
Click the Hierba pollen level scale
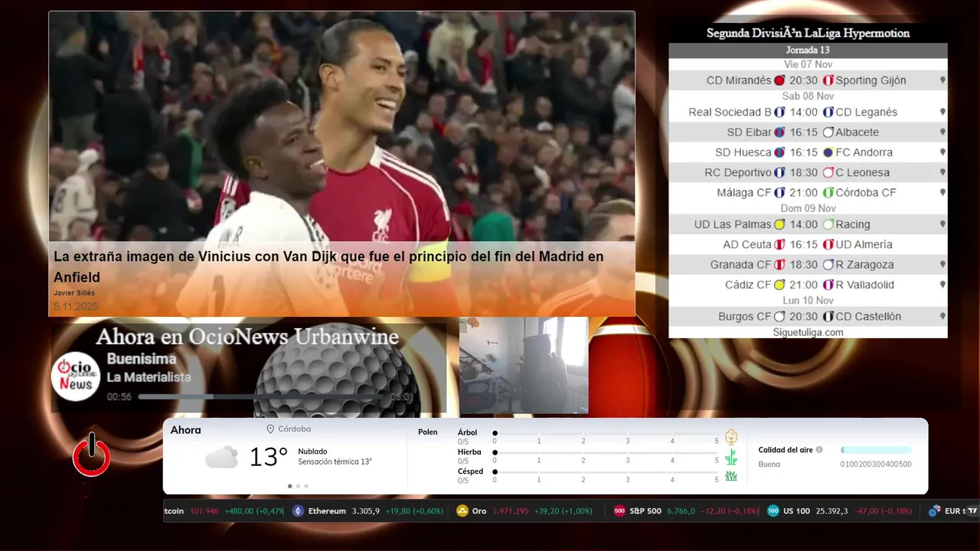606,452
